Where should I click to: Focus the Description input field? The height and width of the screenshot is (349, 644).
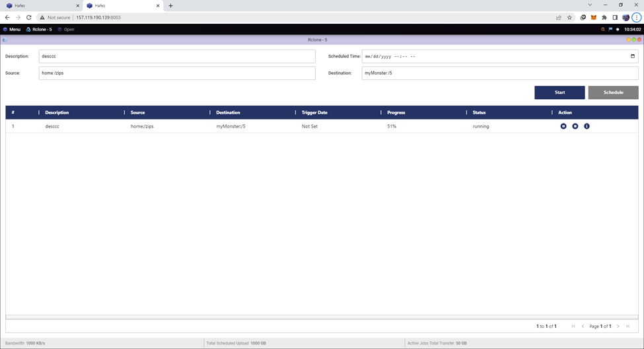pyautogui.click(x=177, y=56)
